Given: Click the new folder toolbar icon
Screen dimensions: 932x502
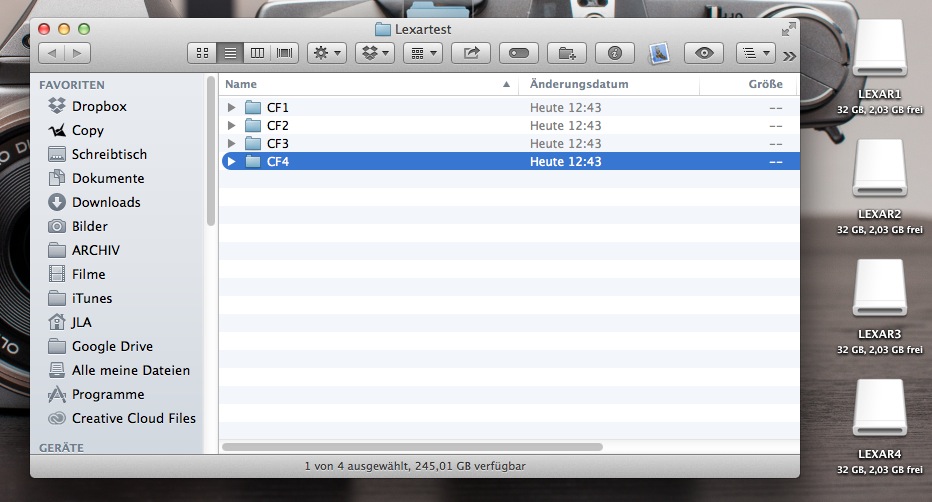Looking at the screenshot, I should click(x=567, y=53).
